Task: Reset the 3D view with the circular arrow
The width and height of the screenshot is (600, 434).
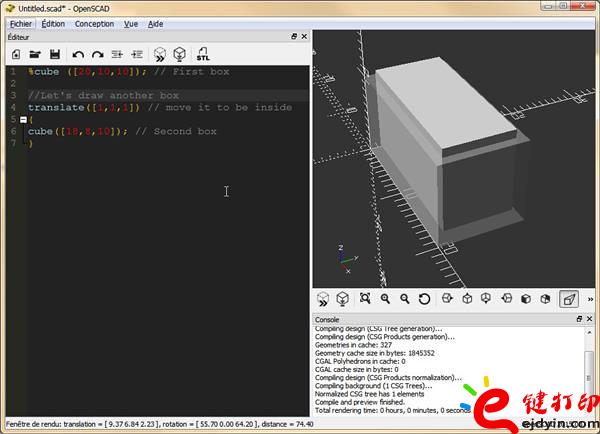Action: coord(424,299)
